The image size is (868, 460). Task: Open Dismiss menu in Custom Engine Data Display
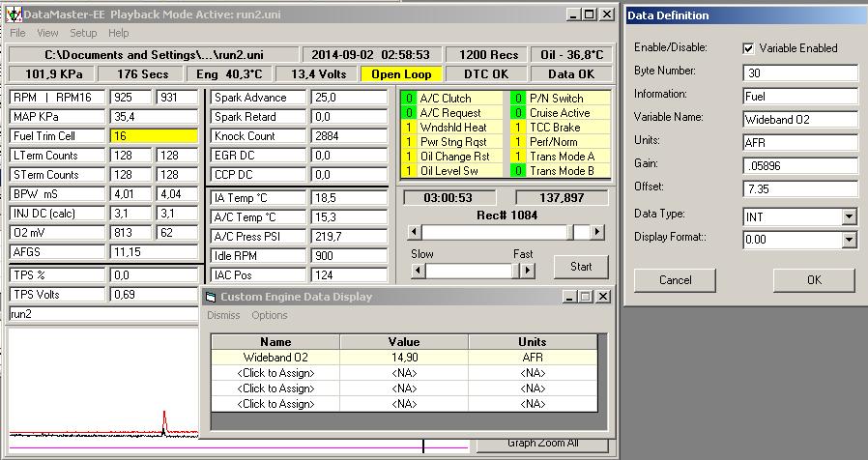coord(223,315)
